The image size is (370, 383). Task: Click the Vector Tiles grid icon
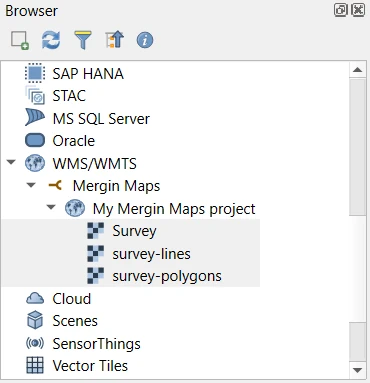coord(35,365)
